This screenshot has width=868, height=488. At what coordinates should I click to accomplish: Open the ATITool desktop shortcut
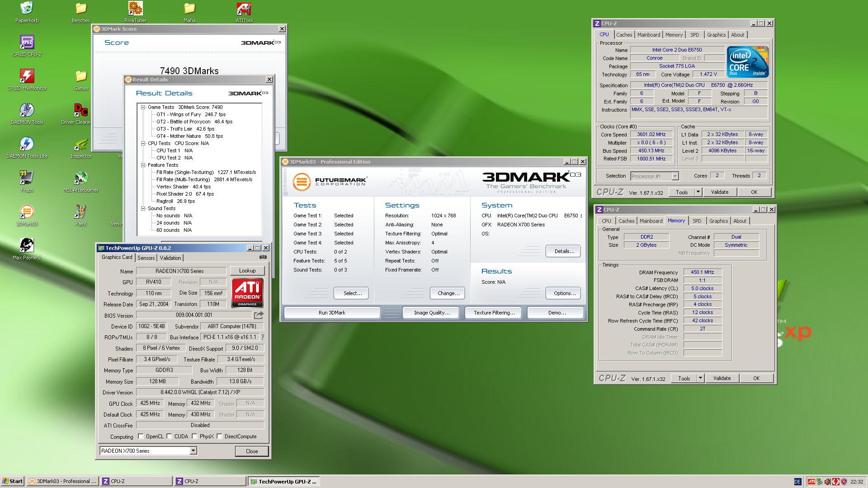[x=244, y=9]
